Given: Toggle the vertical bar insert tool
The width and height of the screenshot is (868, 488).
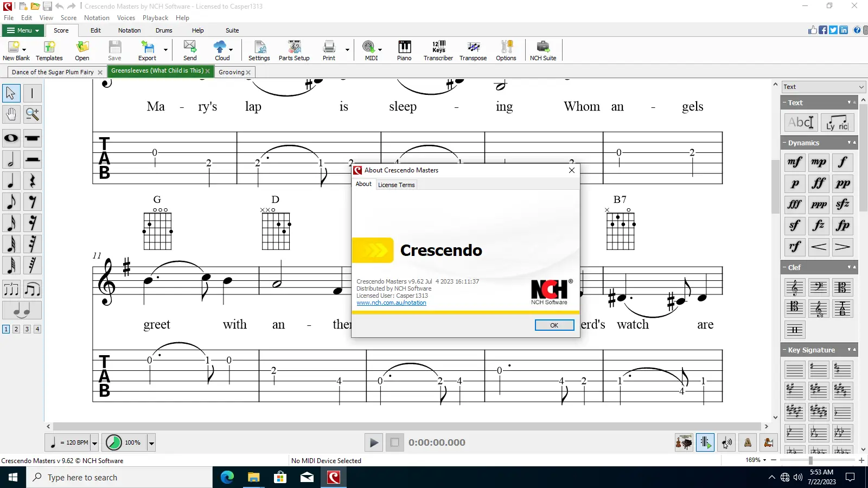Looking at the screenshot, I should tap(33, 93).
